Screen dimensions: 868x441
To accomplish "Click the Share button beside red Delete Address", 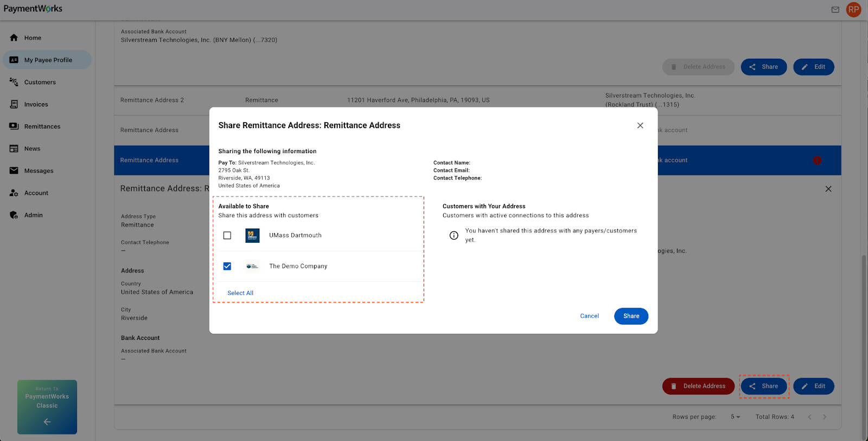I will click(764, 386).
